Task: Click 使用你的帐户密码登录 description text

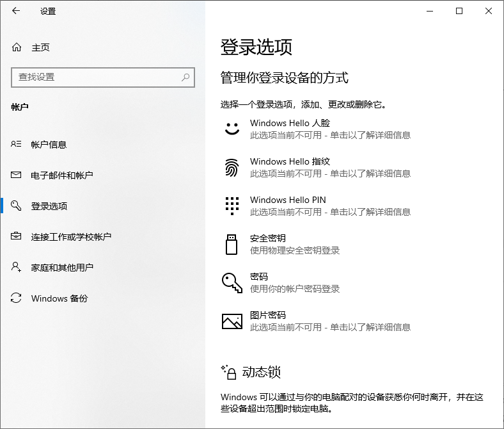Action: [295, 289]
